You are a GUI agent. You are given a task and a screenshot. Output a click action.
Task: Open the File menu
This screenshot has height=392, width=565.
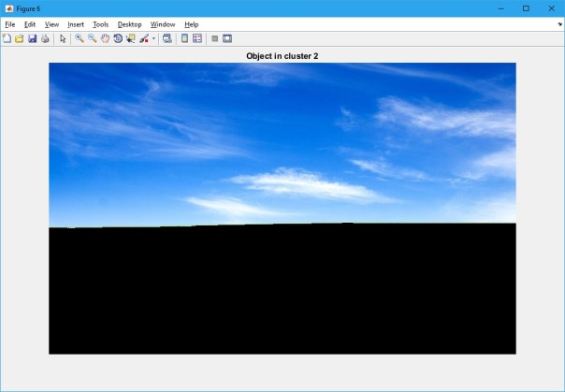pyautogui.click(x=10, y=23)
